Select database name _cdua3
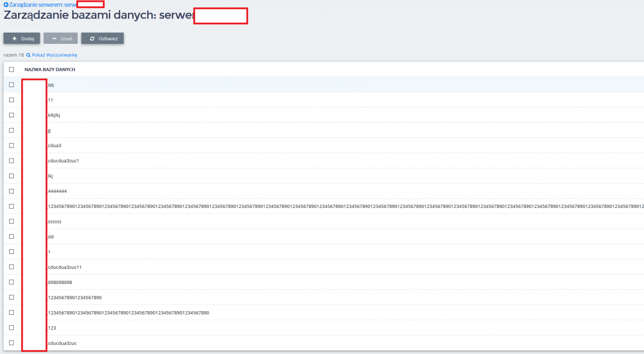 [x=54, y=146]
